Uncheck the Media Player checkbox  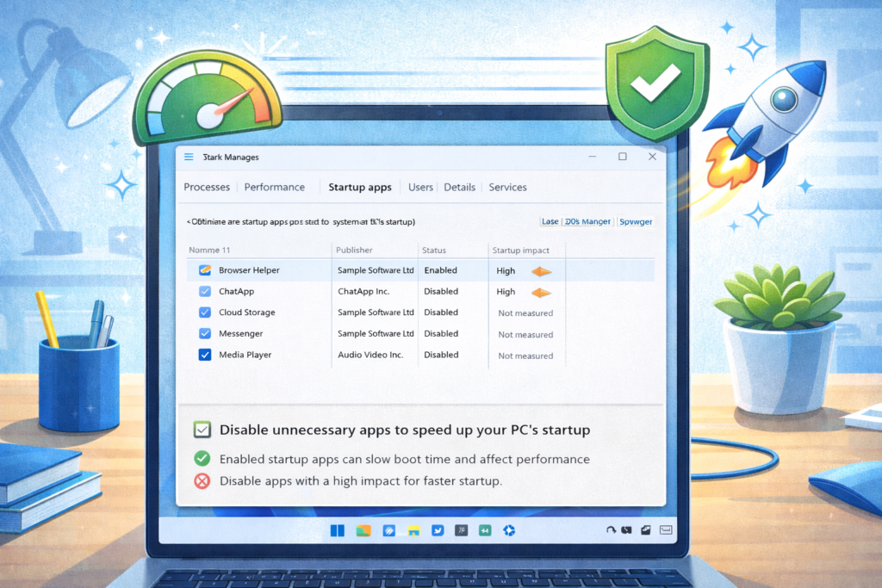[204, 355]
